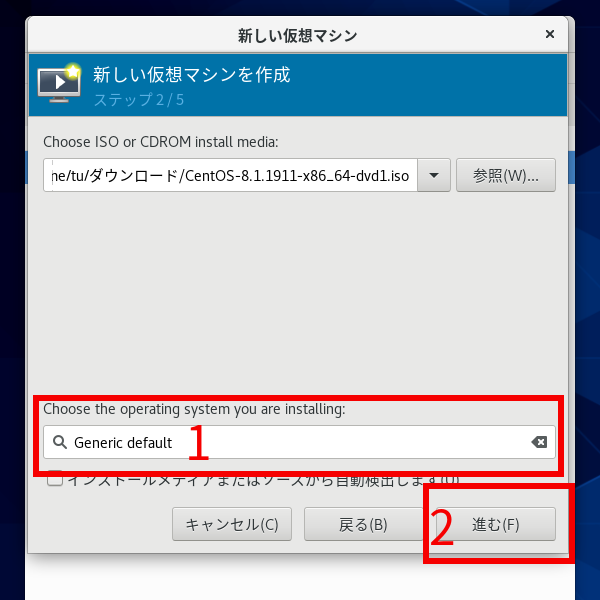Click the 新しい仮想マシン title bar text
600x600 pixels.
[x=297, y=36]
